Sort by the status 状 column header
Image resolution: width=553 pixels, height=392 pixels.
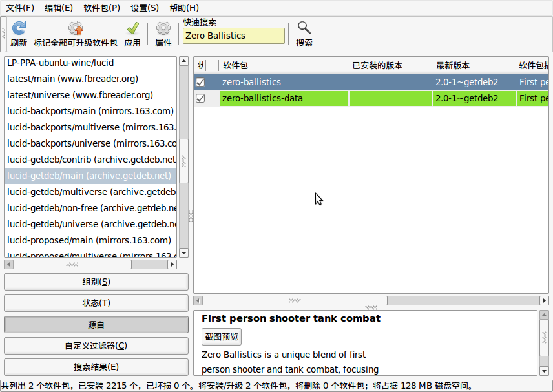click(x=200, y=66)
